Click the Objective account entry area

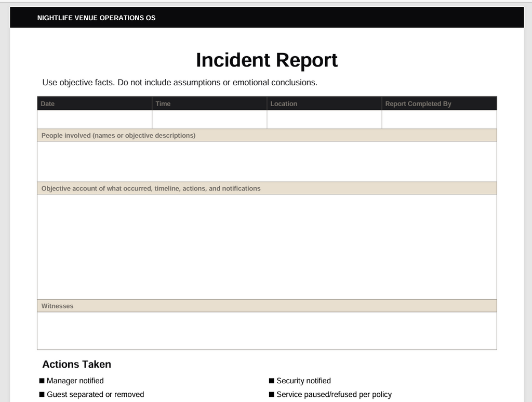pyautogui.click(x=267, y=247)
